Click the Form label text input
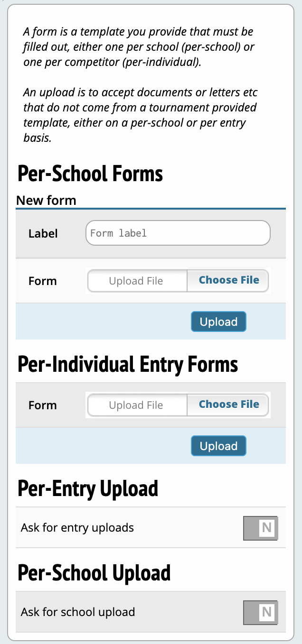The width and height of the screenshot is (302, 644). tap(178, 233)
